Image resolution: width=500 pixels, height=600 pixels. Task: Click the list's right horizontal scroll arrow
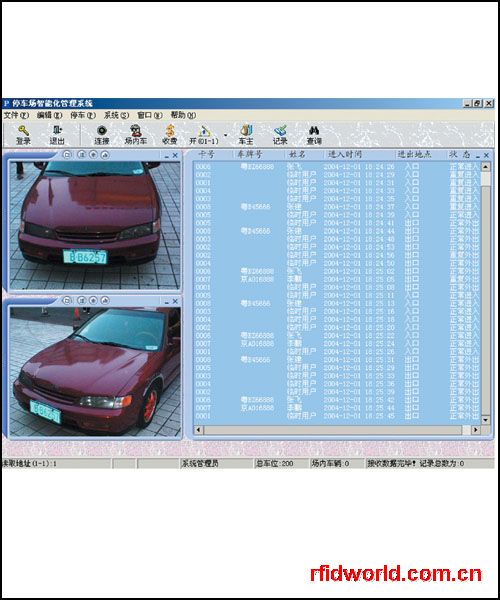[x=475, y=430]
